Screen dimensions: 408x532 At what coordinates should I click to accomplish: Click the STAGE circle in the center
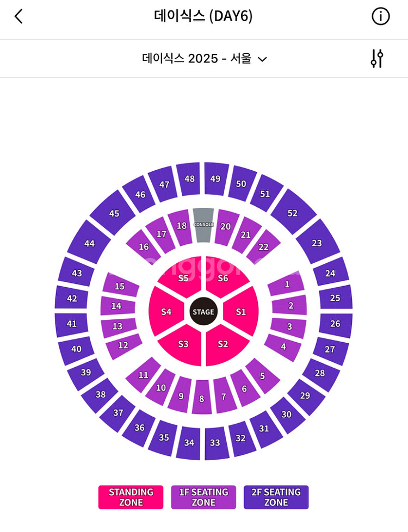[x=203, y=312]
